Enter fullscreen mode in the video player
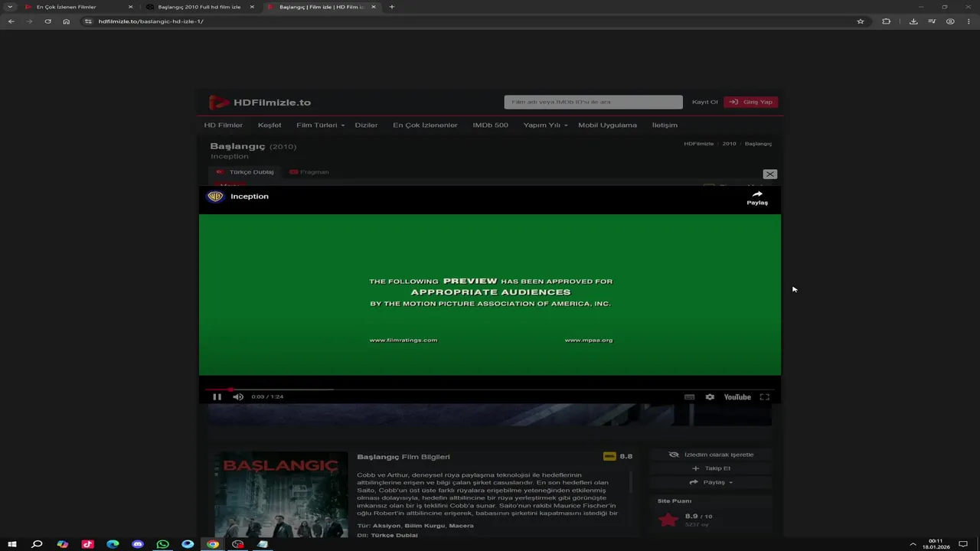 pos(764,397)
